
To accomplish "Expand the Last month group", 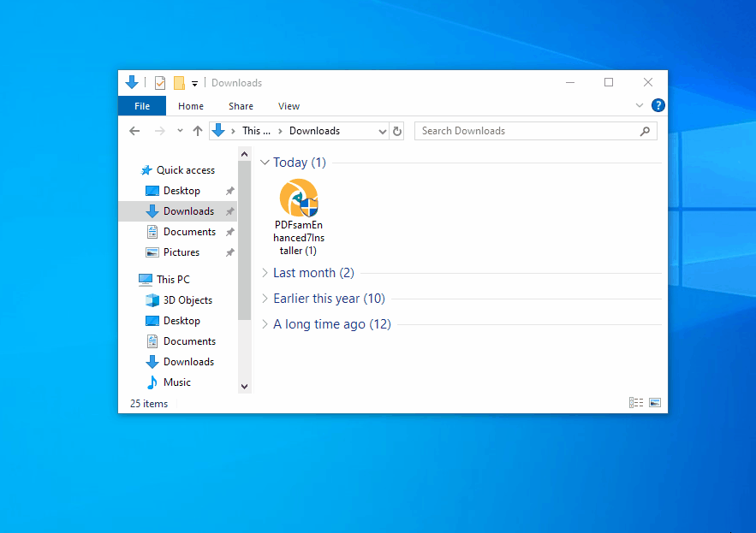I will 265,272.
